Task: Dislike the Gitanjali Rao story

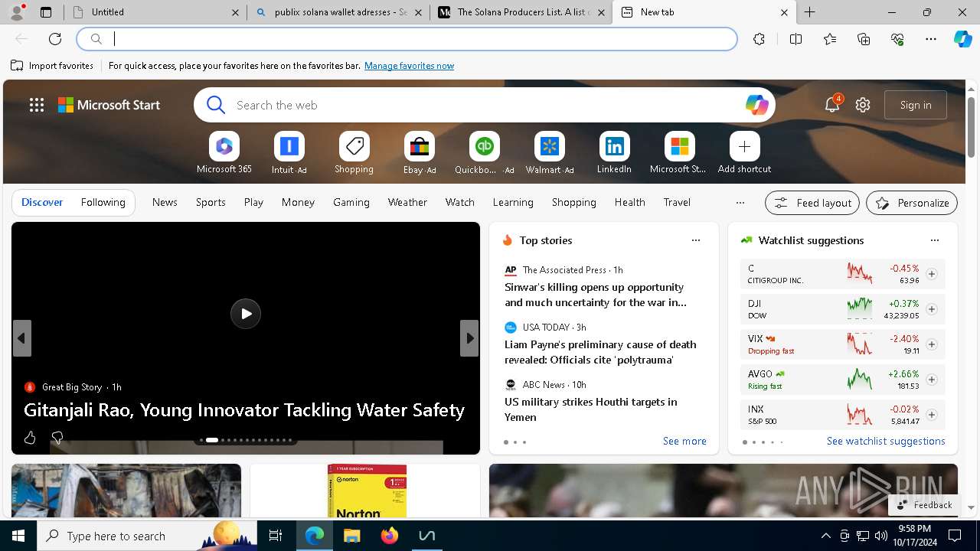Action: pos(57,438)
